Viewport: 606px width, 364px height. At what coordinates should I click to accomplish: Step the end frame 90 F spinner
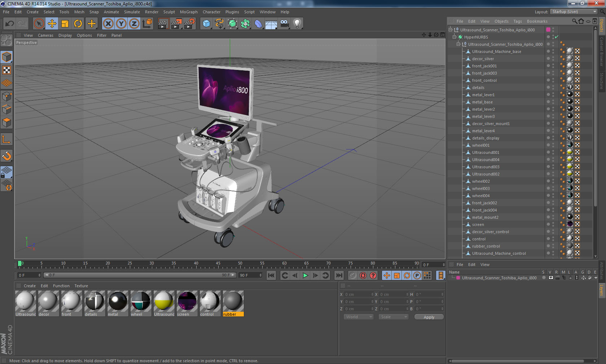pyautogui.click(x=260, y=275)
